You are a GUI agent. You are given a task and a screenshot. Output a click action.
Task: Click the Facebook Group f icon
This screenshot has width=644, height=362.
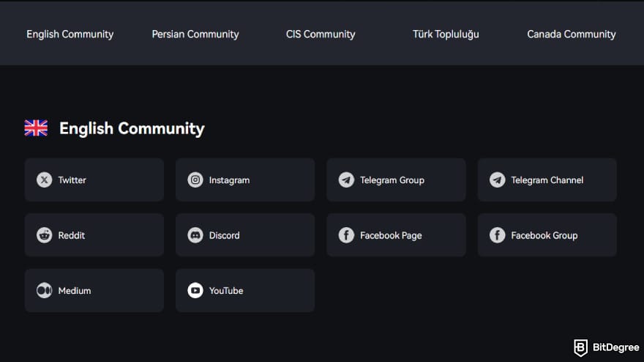pos(498,235)
